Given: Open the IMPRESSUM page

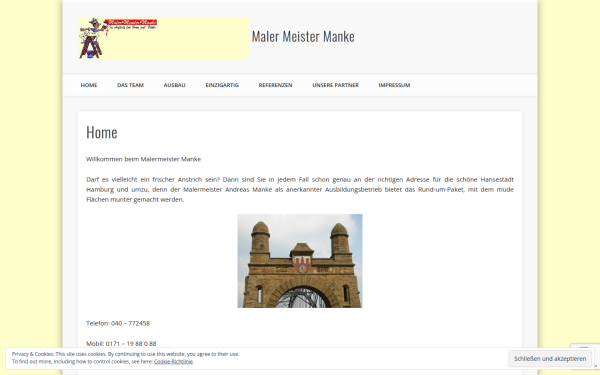Looking at the screenshot, I should pyautogui.click(x=394, y=85).
